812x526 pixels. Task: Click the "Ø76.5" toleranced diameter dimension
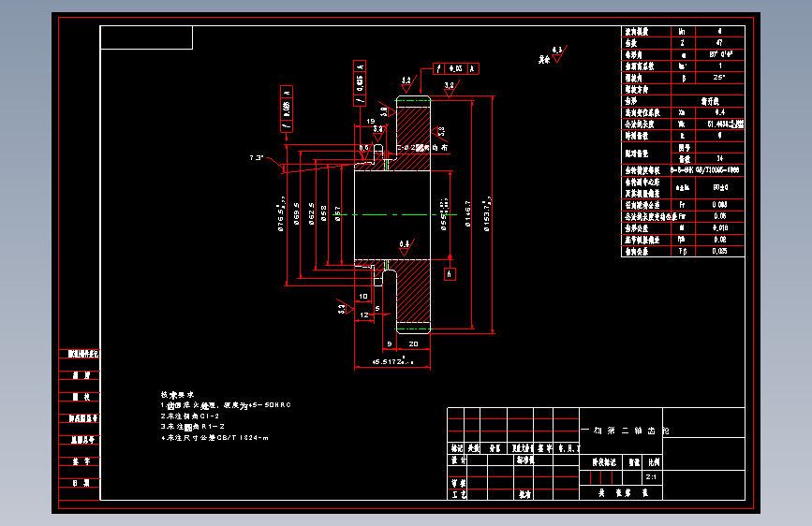pos(281,213)
